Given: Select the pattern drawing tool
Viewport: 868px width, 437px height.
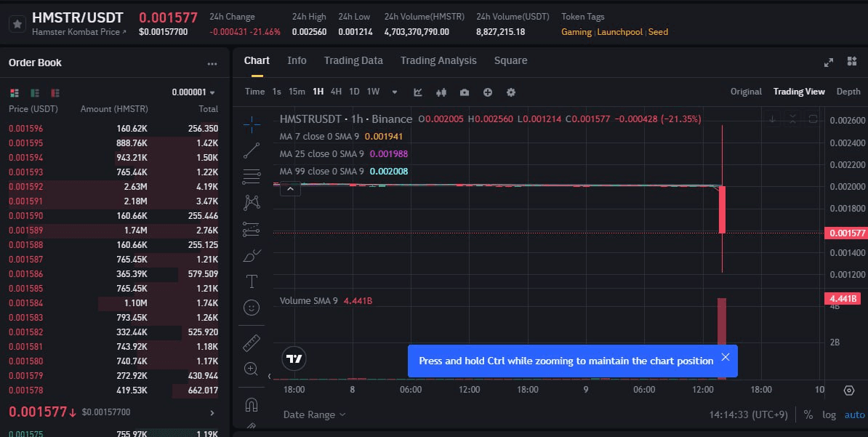Looking at the screenshot, I should point(252,203).
